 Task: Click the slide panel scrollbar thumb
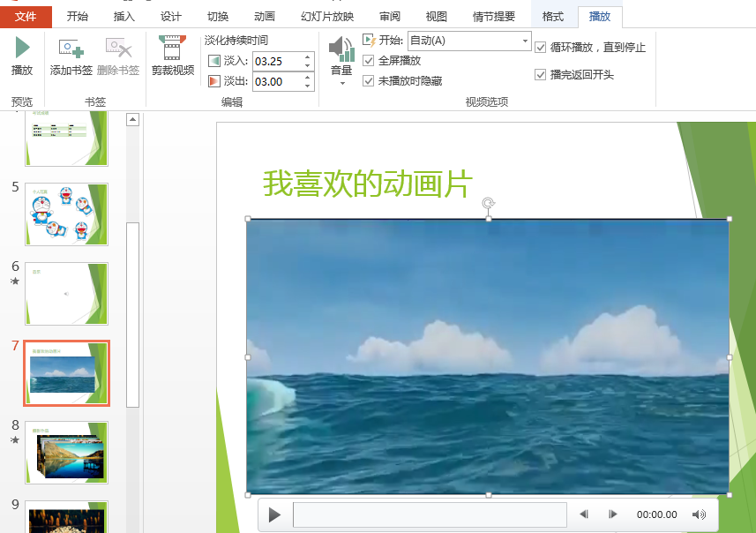click(132, 314)
